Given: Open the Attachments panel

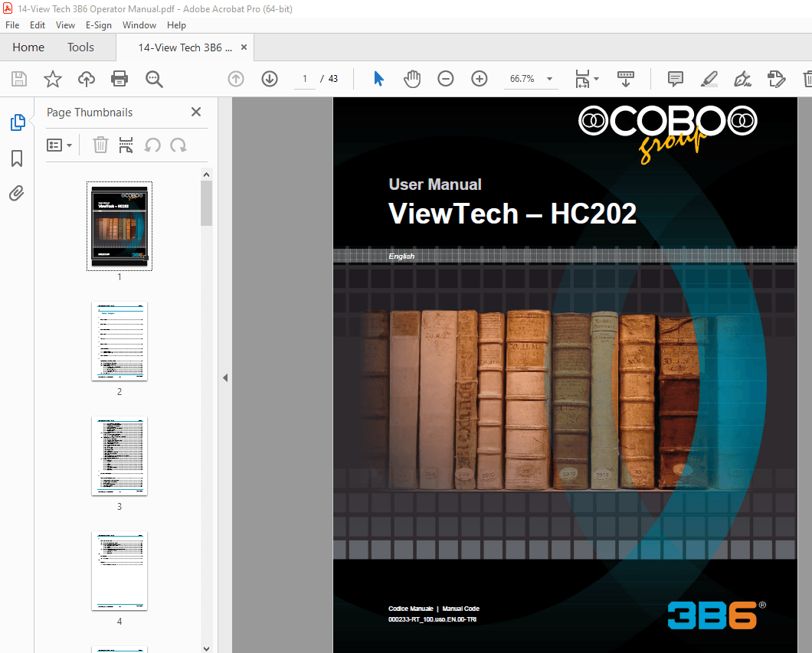Looking at the screenshot, I should pos(17,193).
